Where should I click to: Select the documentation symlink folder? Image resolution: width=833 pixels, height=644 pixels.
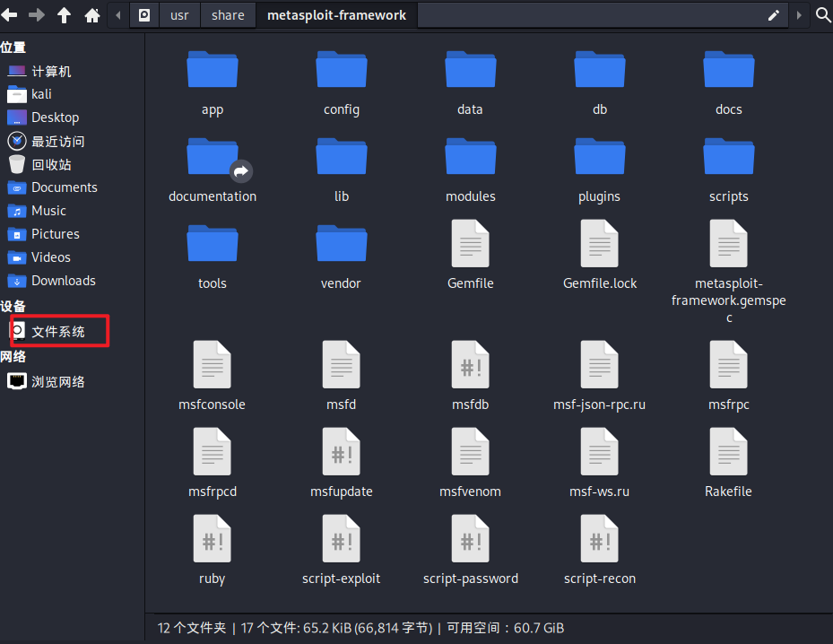pyautogui.click(x=213, y=156)
